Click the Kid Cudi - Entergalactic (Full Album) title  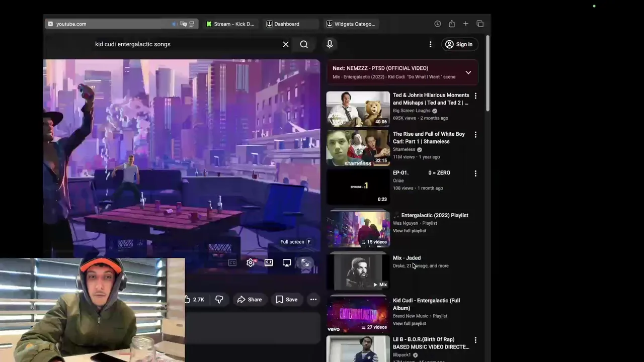[x=426, y=304]
